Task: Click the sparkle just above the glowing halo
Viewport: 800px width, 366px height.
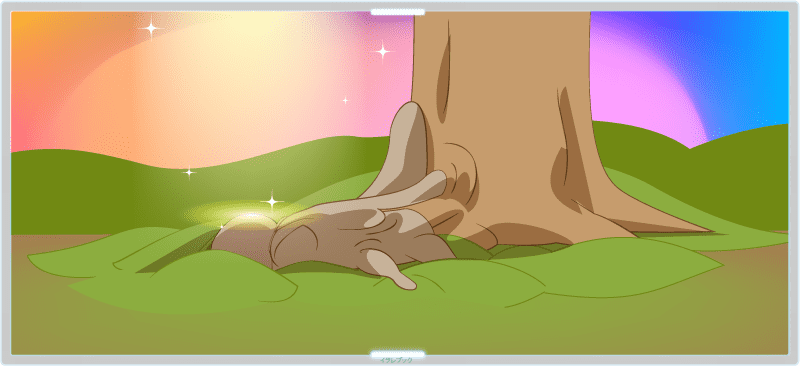Action: (x=272, y=201)
